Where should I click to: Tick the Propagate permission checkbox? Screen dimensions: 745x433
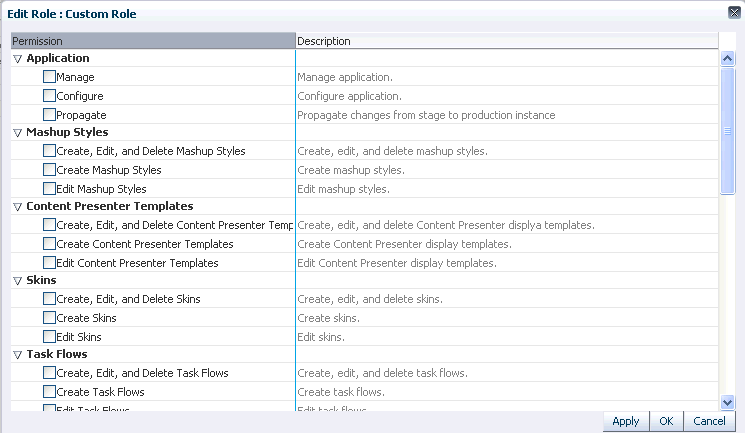[50, 115]
